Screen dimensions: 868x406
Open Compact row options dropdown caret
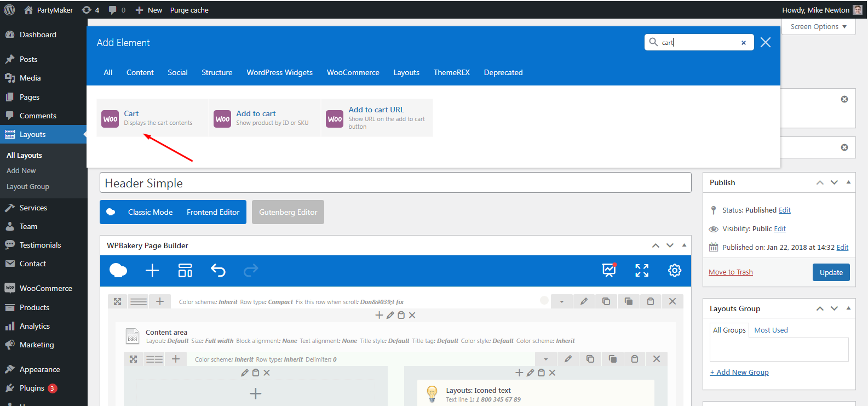pos(562,301)
